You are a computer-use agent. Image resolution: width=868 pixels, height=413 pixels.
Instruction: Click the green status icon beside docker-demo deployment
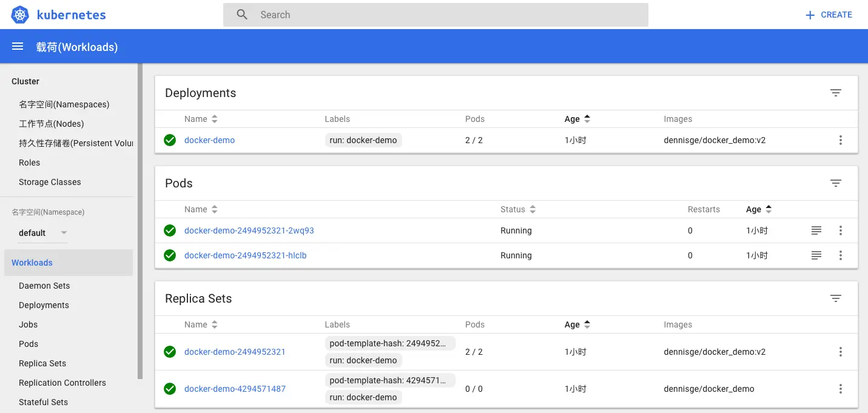(x=170, y=140)
